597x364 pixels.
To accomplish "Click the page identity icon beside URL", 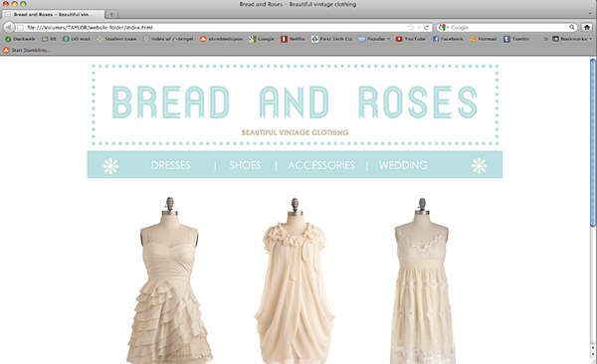I will [x=21, y=28].
